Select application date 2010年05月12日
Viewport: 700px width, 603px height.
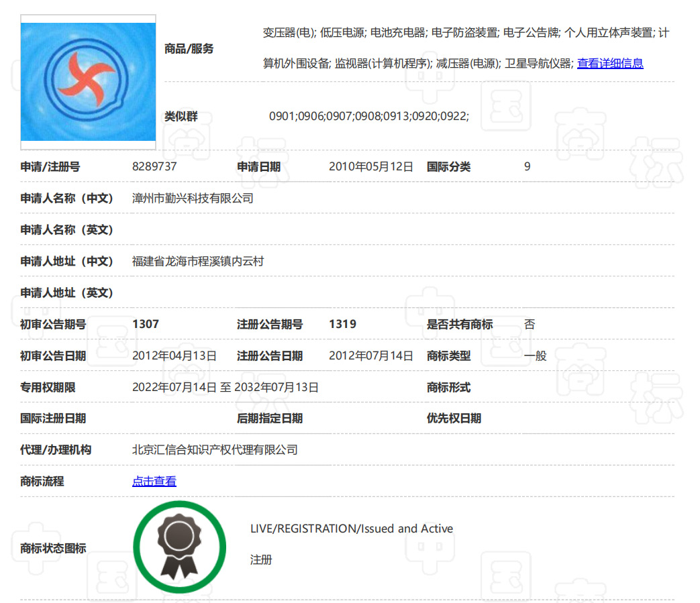point(370,167)
